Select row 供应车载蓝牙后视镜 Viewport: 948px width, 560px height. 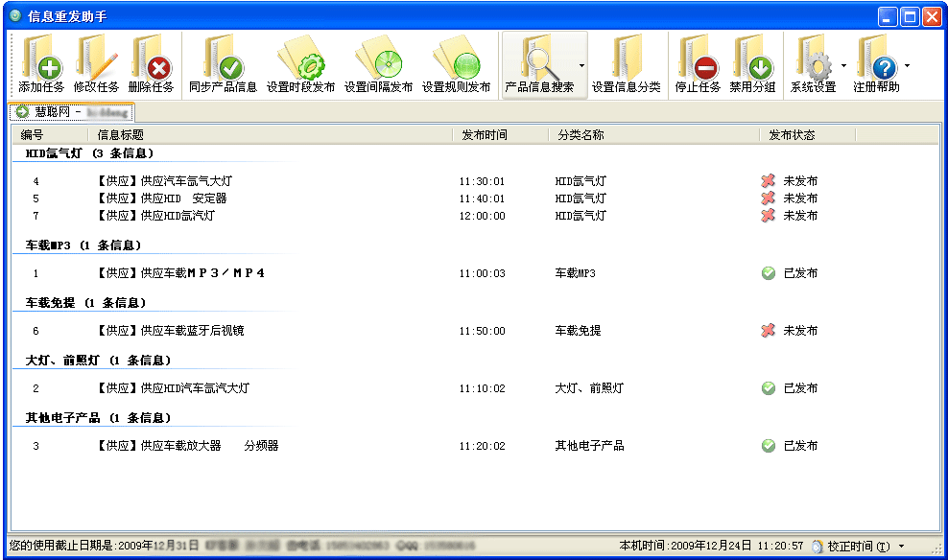[x=475, y=331]
